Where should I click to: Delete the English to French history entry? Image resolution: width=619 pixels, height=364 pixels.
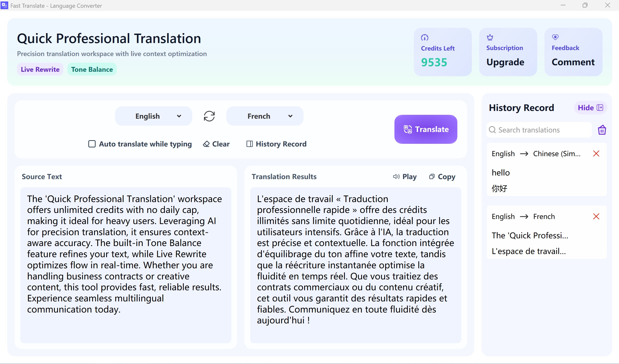(x=596, y=216)
